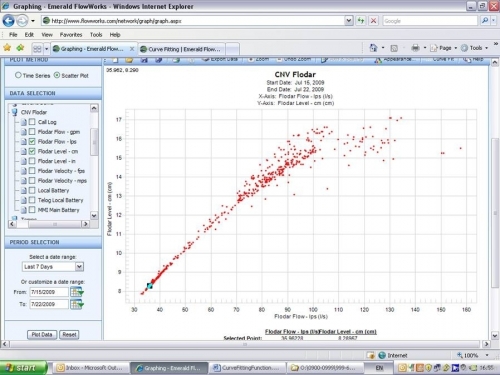Click the Print icon in command bar

tap(415, 48)
